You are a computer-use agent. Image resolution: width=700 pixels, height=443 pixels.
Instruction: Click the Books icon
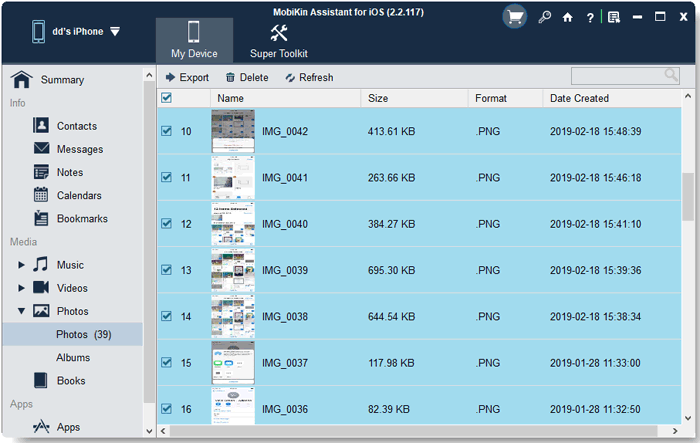[41, 380]
